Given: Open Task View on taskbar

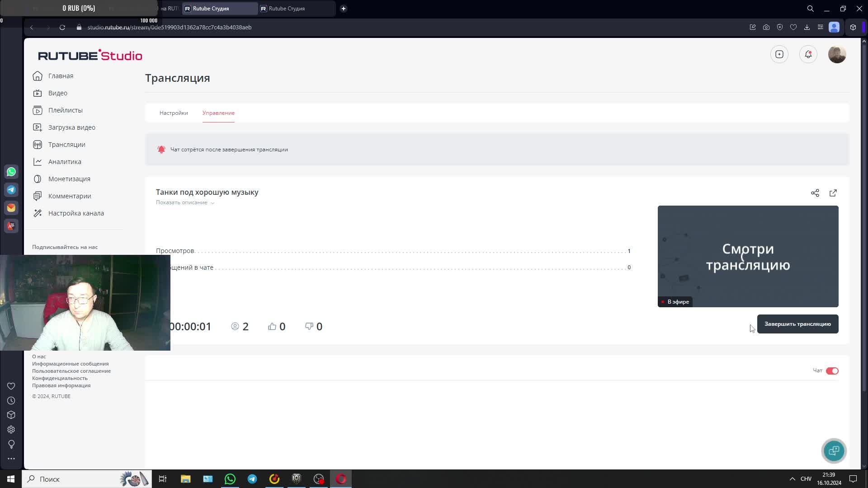Looking at the screenshot, I should coord(163,479).
